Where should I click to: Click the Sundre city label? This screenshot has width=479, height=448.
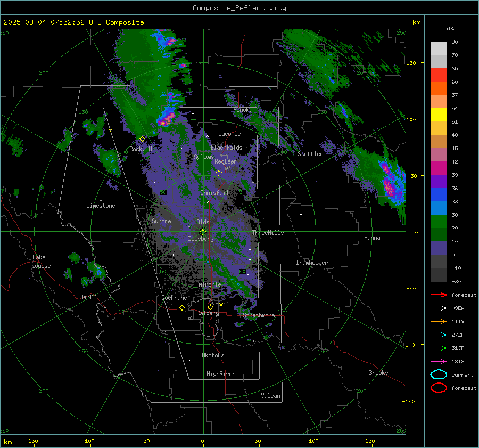[161, 221]
